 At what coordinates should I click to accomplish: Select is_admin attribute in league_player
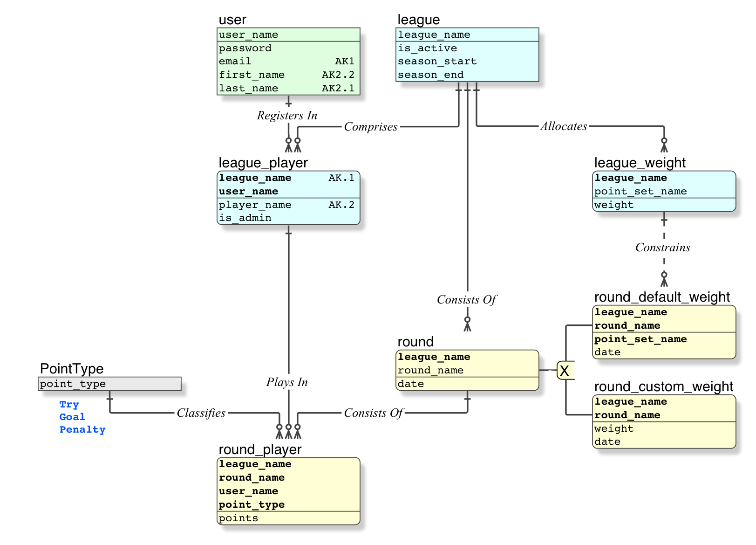(288, 218)
